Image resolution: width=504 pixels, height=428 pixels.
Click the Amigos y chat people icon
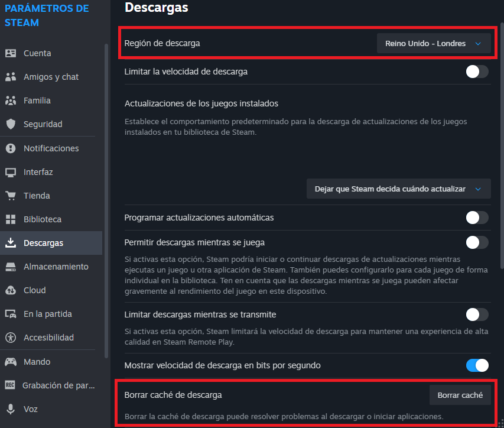pos(11,77)
